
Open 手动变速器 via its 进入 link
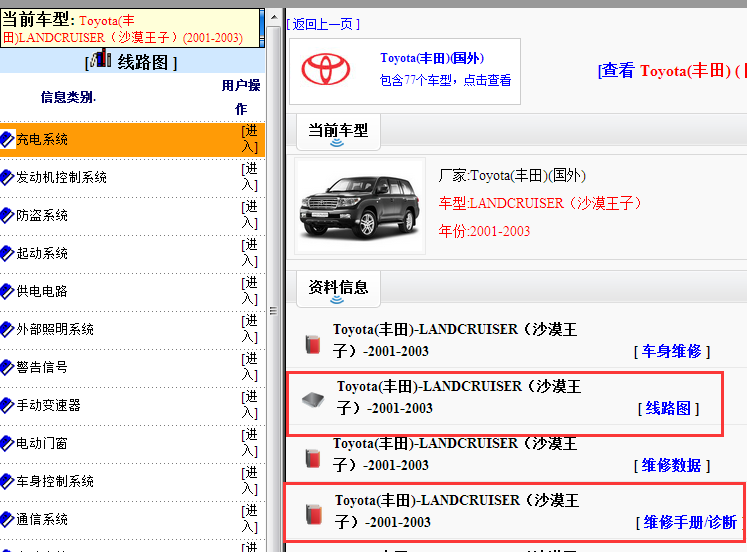[x=250, y=405]
